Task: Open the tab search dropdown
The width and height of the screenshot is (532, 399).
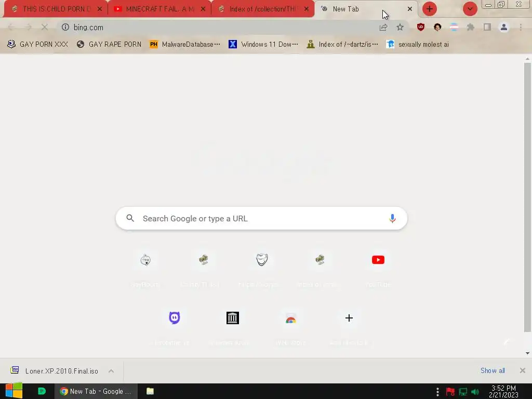Action: coord(470,9)
